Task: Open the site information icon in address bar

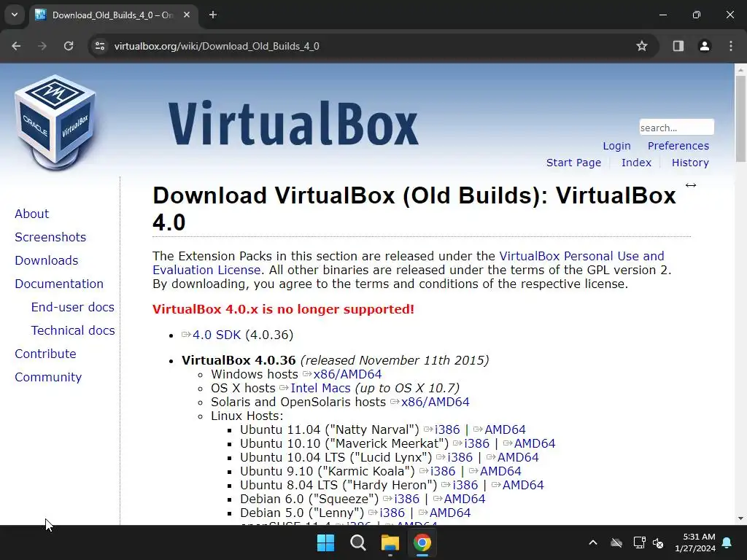Action: coord(100,46)
